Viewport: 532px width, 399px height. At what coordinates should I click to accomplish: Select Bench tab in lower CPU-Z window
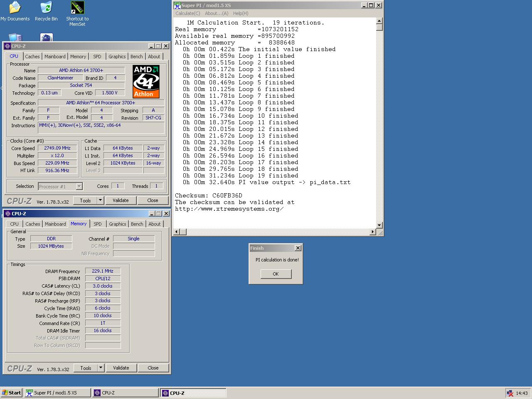point(137,224)
